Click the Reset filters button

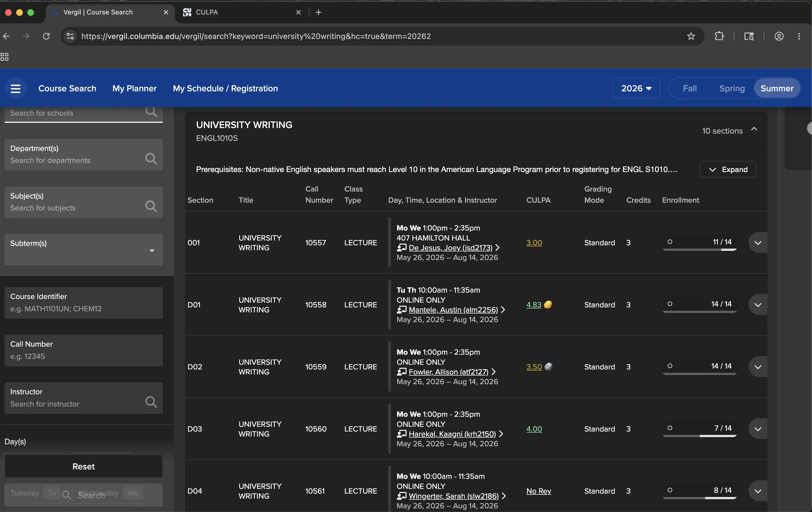pyautogui.click(x=84, y=466)
